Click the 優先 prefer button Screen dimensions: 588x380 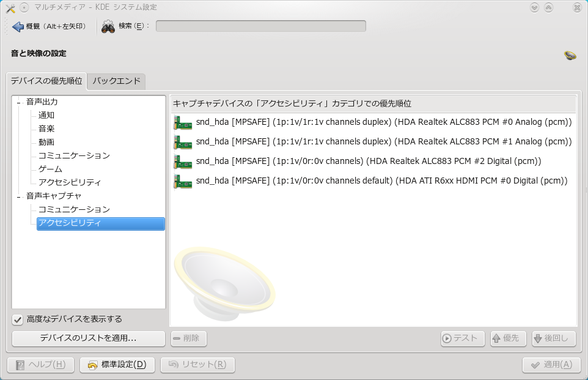click(508, 338)
